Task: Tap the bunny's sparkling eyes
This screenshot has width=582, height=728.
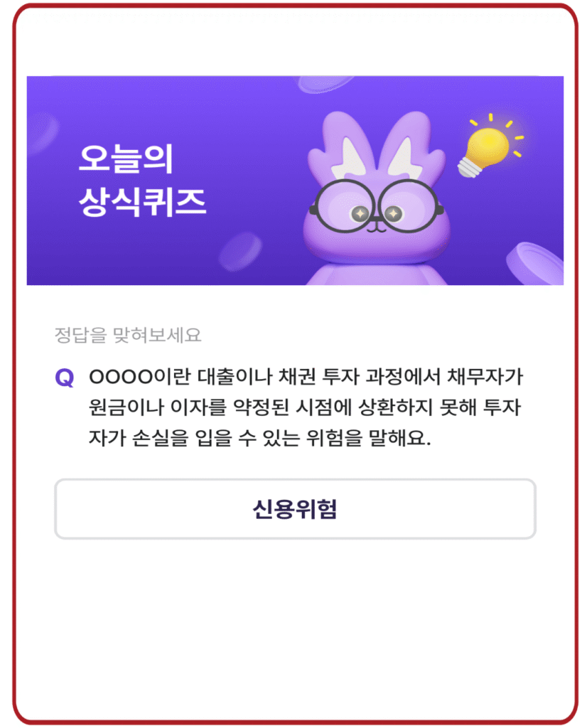Action: tap(377, 213)
